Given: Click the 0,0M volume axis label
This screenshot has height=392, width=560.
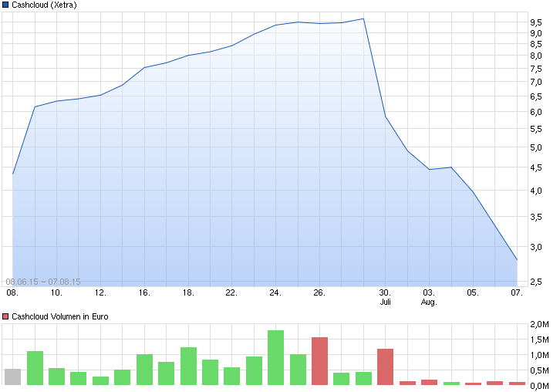Looking at the screenshot, I should click(x=540, y=384).
